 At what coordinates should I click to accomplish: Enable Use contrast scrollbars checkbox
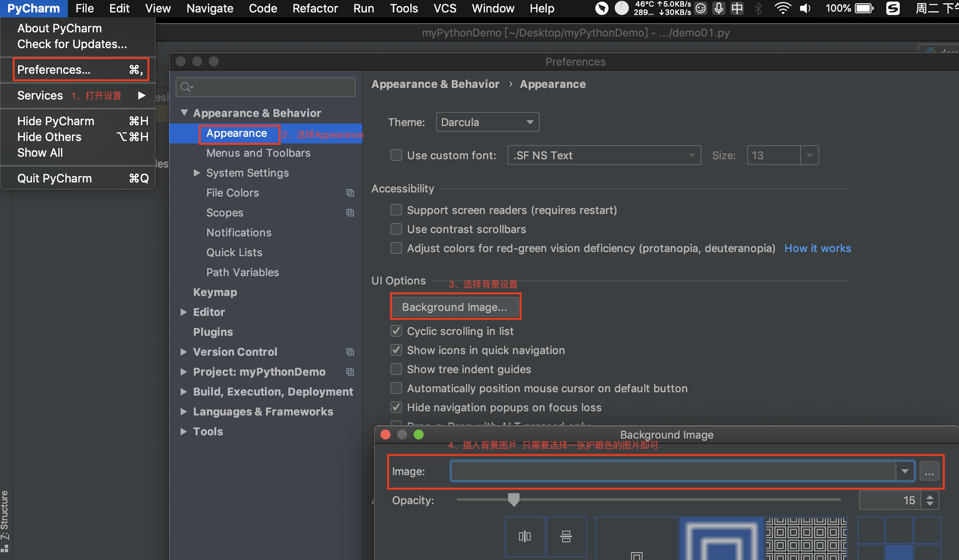pos(396,229)
